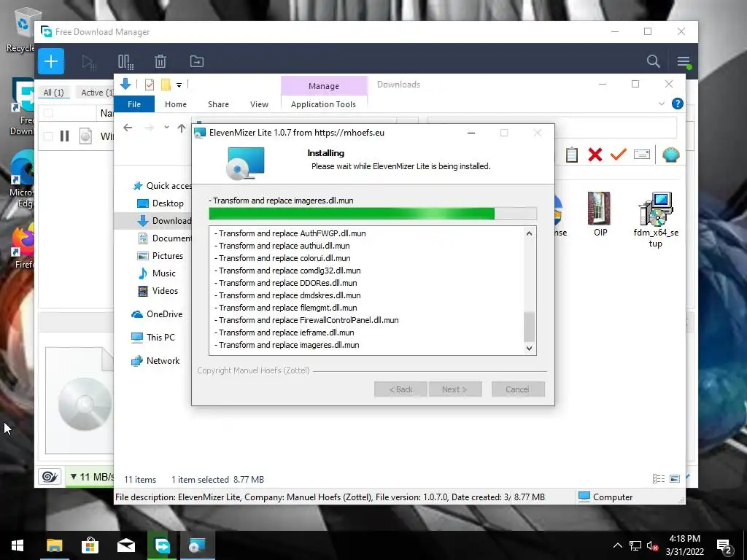747x560 pixels.
Task: Show hidden tray icons chevron
Action: tap(617, 545)
